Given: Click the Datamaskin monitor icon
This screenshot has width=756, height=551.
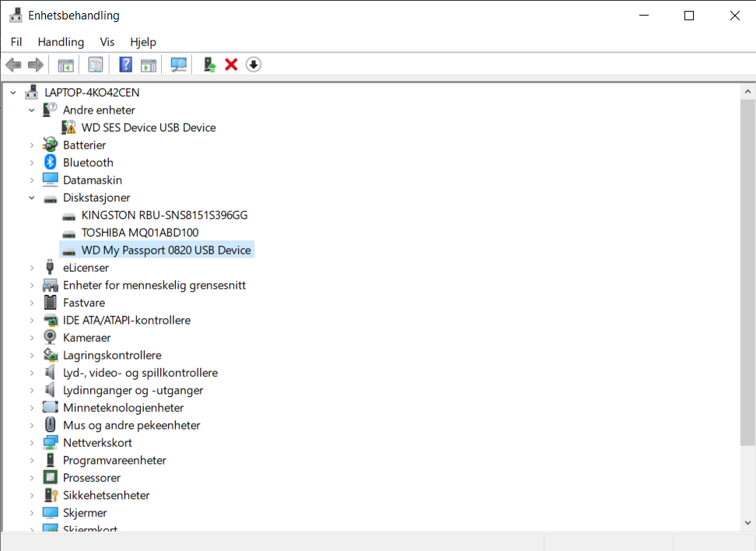Looking at the screenshot, I should [x=50, y=180].
